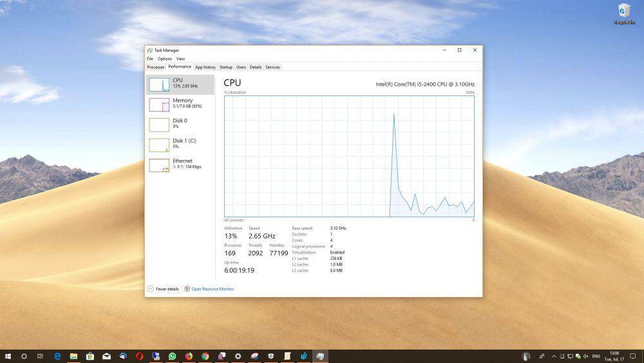
Task: Click the 6.0 MB L3 cache value
Action: (x=336, y=271)
